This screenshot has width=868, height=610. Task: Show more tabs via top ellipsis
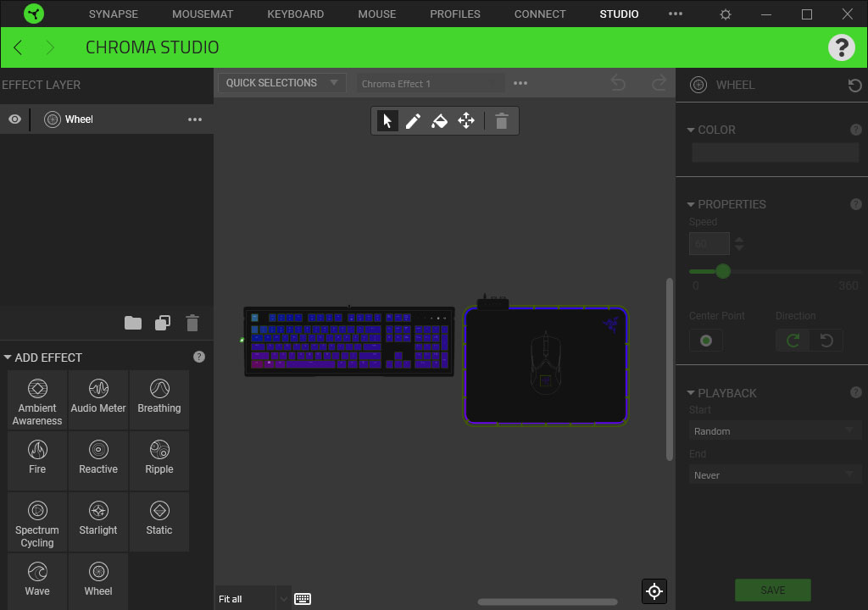(x=676, y=14)
